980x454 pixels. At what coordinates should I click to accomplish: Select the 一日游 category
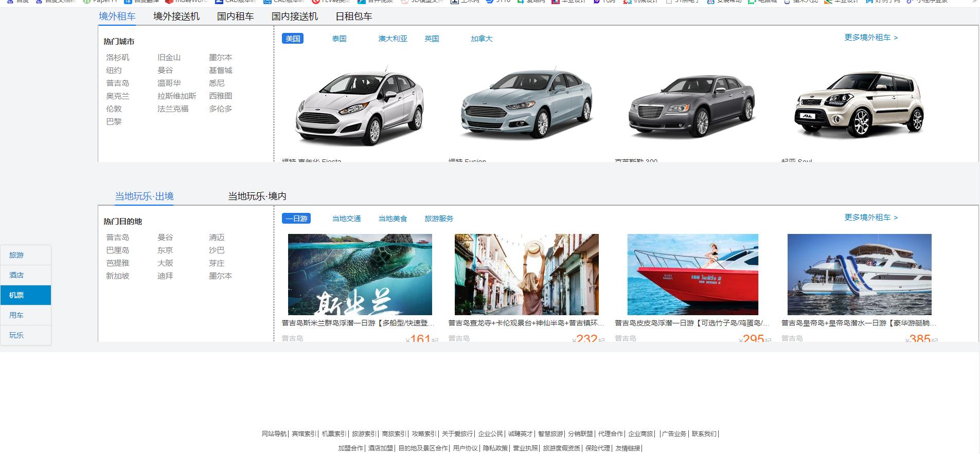pyautogui.click(x=296, y=219)
